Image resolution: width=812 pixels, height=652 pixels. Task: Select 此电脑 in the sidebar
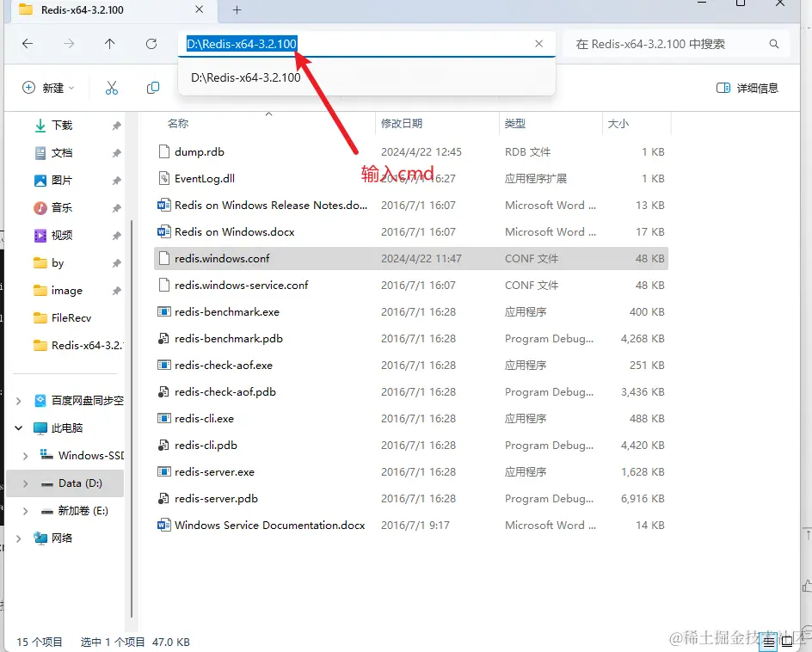tap(67, 427)
